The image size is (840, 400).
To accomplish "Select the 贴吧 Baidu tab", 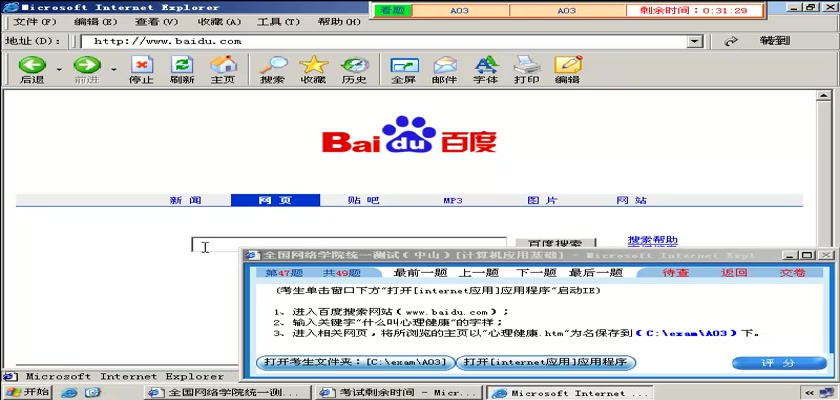I will [x=364, y=200].
